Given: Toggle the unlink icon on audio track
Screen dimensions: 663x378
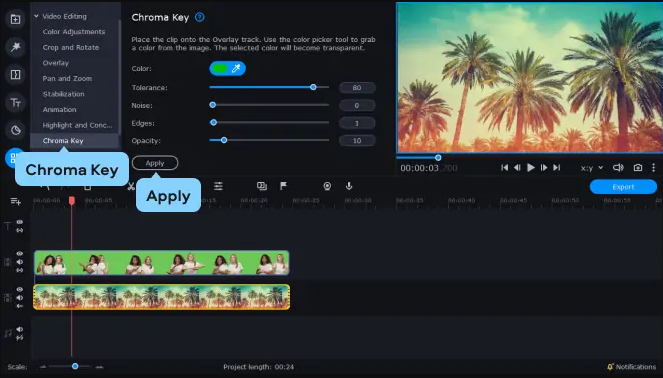Looking at the screenshot, I should tap(19, 337).
